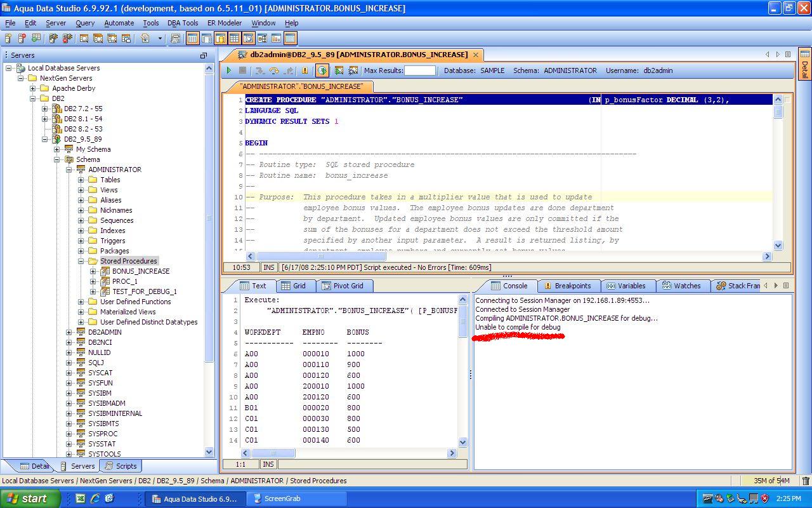
Task: Expand the DB2ADMIN schema node
Action: click(x=70, y=331)
